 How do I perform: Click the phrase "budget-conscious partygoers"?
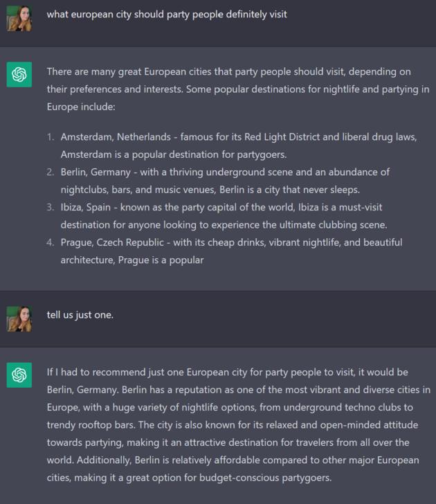tap(265, 478)
